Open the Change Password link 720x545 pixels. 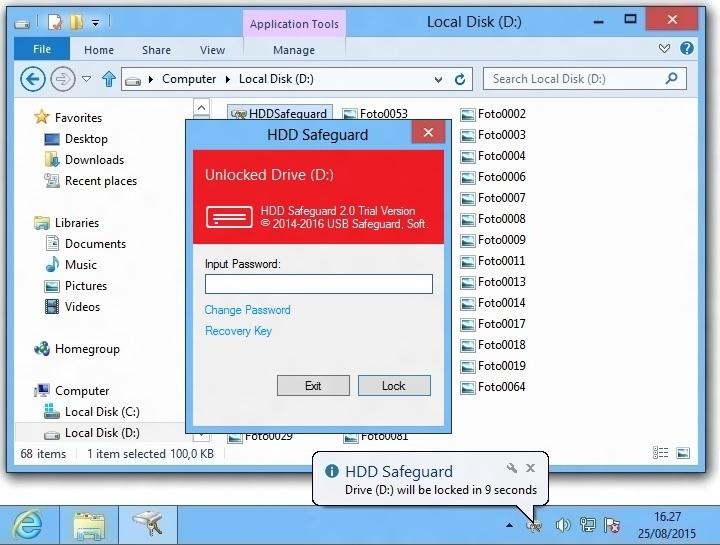248,310
